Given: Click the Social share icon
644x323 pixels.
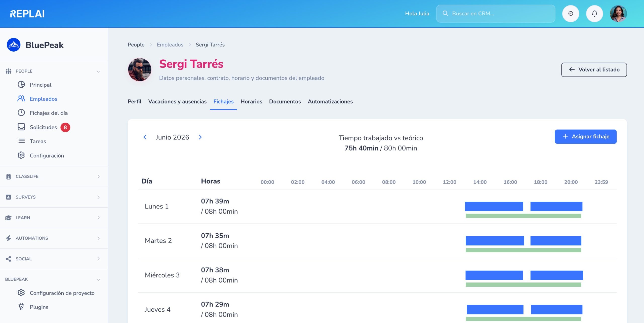Looking at the screenshot, I should [x=9, y=259].
